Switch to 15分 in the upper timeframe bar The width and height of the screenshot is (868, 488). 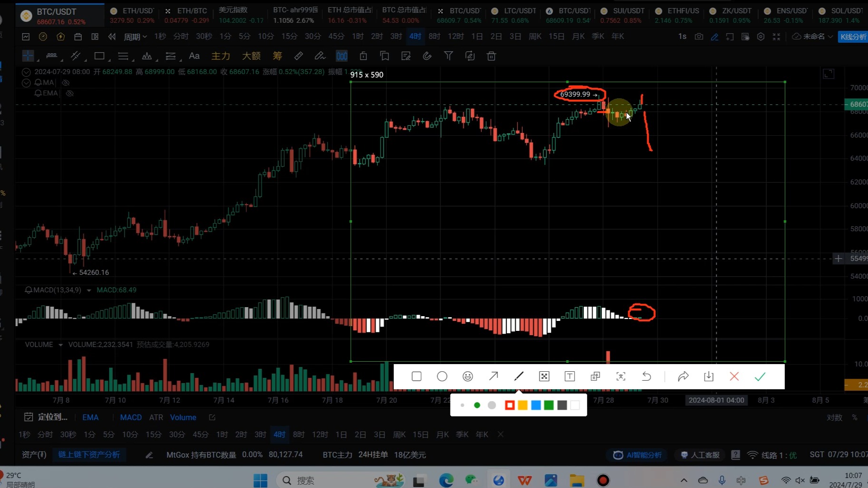pos(289,37)
